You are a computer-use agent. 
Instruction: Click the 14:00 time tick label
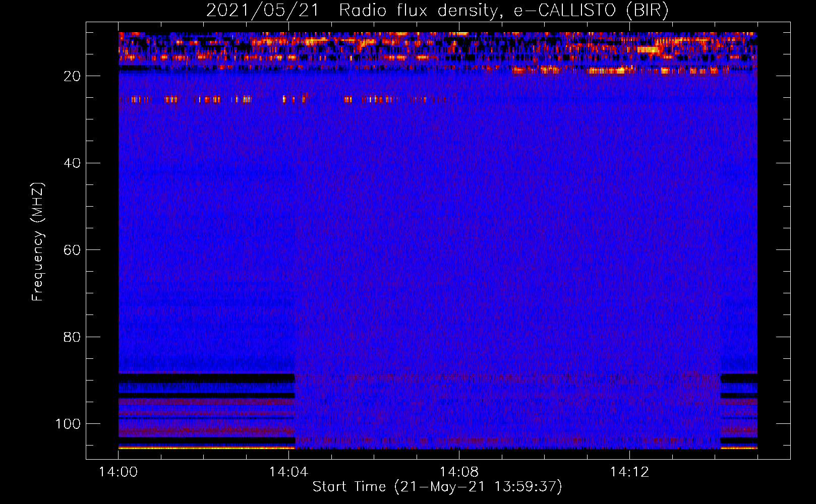118,472
